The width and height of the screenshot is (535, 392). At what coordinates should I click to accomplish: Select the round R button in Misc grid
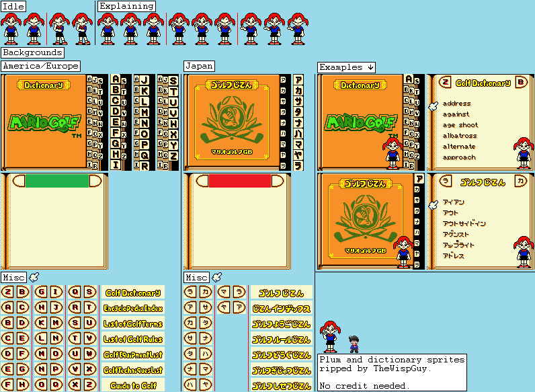[x=75, y=307]
